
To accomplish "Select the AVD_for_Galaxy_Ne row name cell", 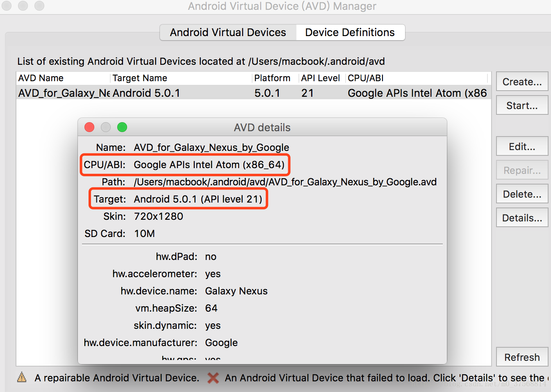I will click(64, 93).
